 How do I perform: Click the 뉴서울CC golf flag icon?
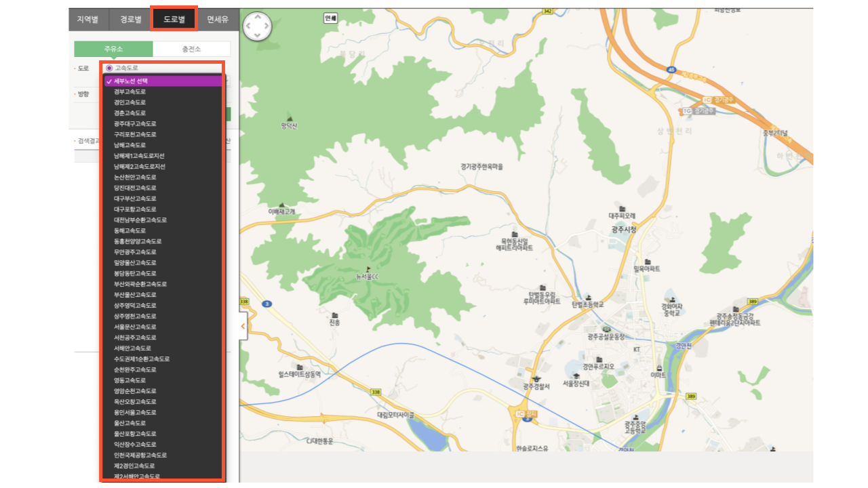pos(368,268)
